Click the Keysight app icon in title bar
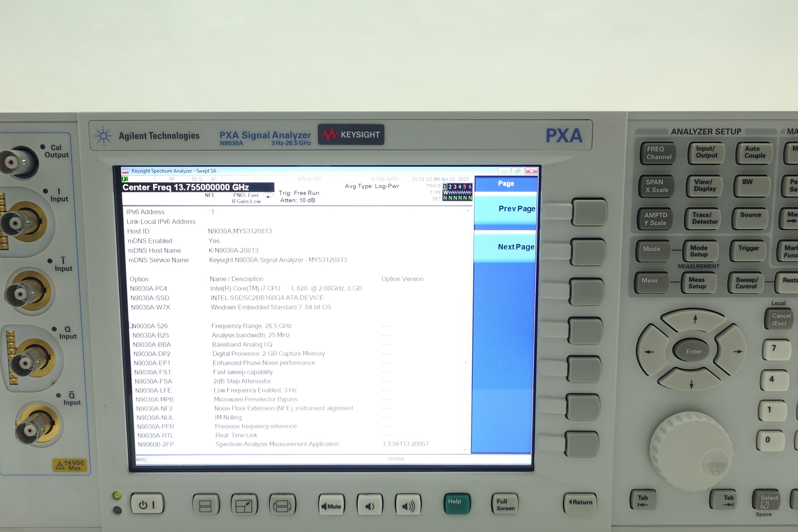 [x=125, y=171]
